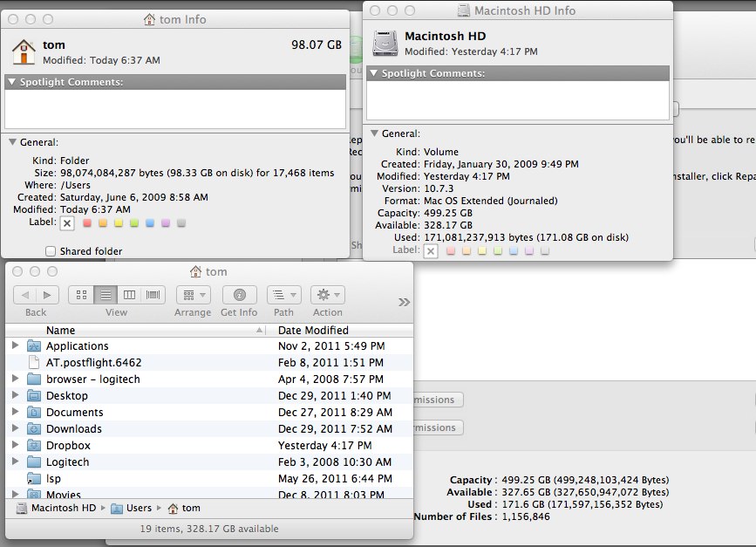
Task: Click Users folder in the path bar
Action: coord(131,508)
